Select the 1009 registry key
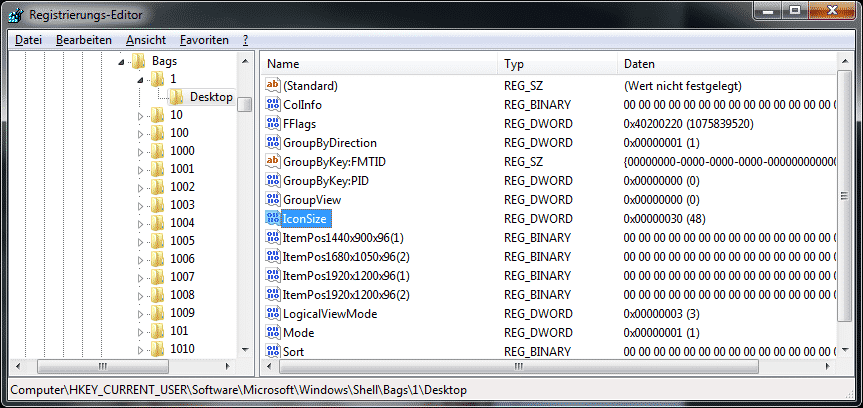Screen dimensions: 863x408 pyautogui.click(x=182, y=313)
